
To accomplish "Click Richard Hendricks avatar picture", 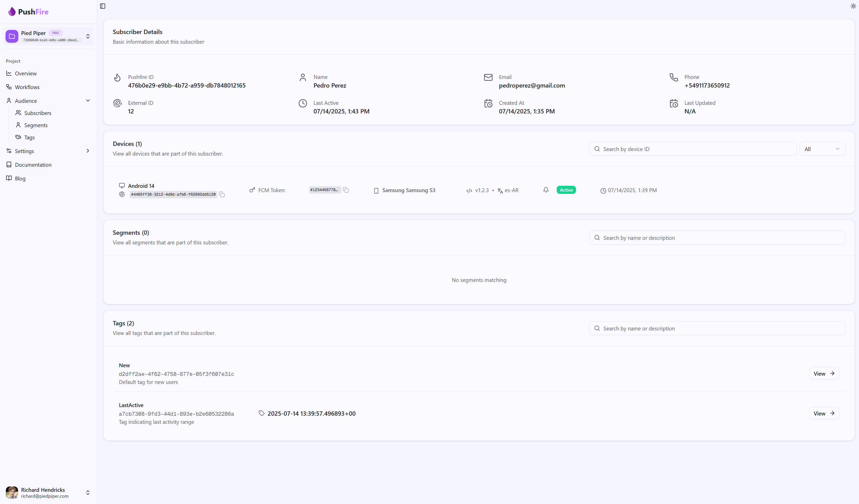I will click(x=12, y=492).
